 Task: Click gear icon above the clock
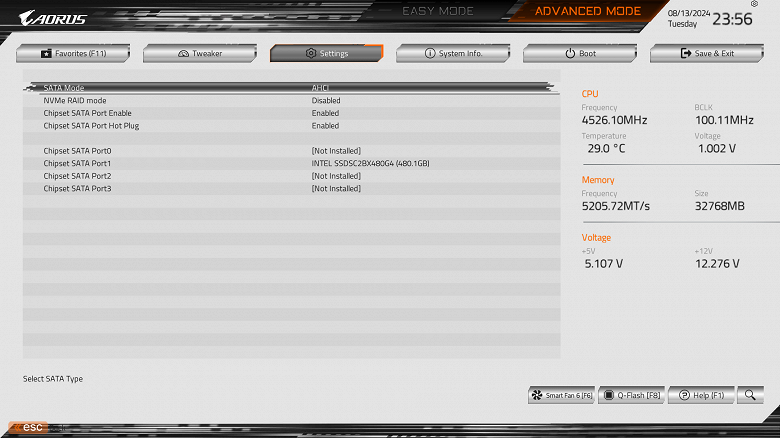pos(754,4)
